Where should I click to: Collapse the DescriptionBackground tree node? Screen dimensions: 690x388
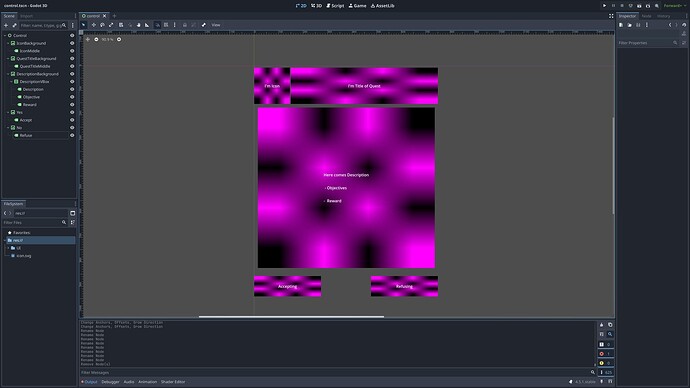(8, 74)
